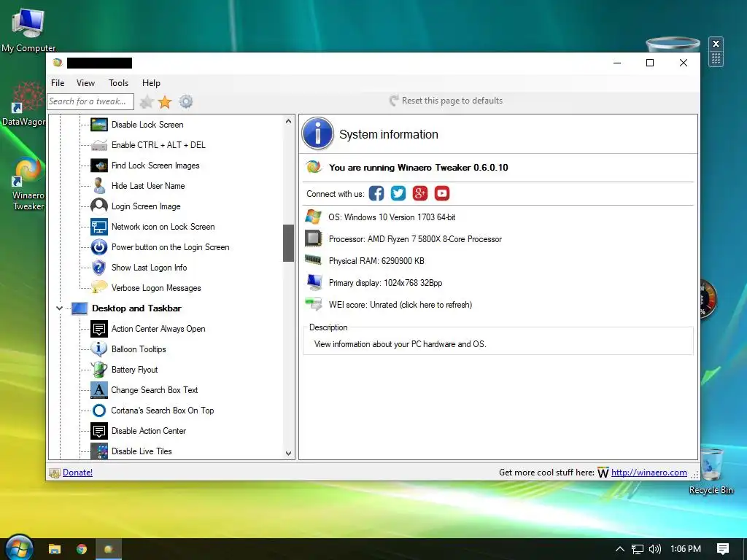
Task: Click the Login Screen Image avatar icon
Action: [99, 206]
